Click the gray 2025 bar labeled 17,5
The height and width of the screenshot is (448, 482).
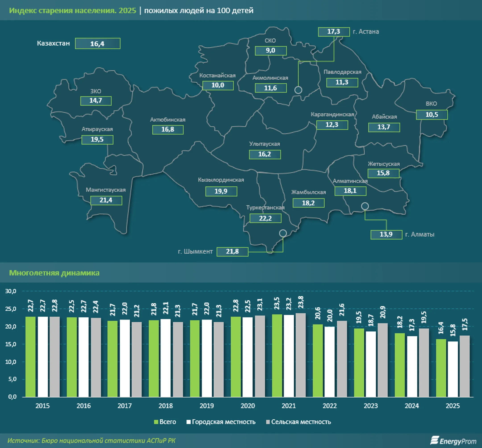click(x=465, y=366)
